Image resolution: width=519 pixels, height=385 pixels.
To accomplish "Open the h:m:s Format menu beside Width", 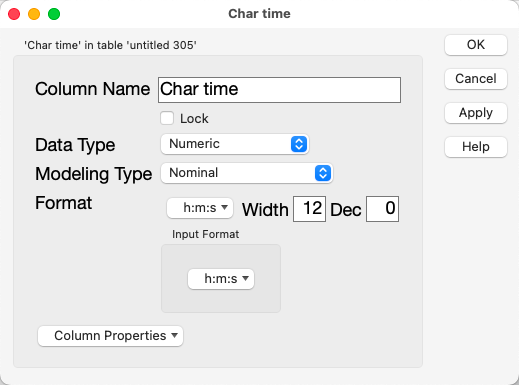I will (200, 208).
